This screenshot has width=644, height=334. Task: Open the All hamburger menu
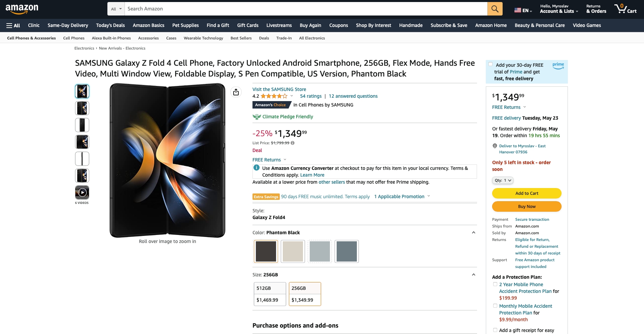click(13, 25)
